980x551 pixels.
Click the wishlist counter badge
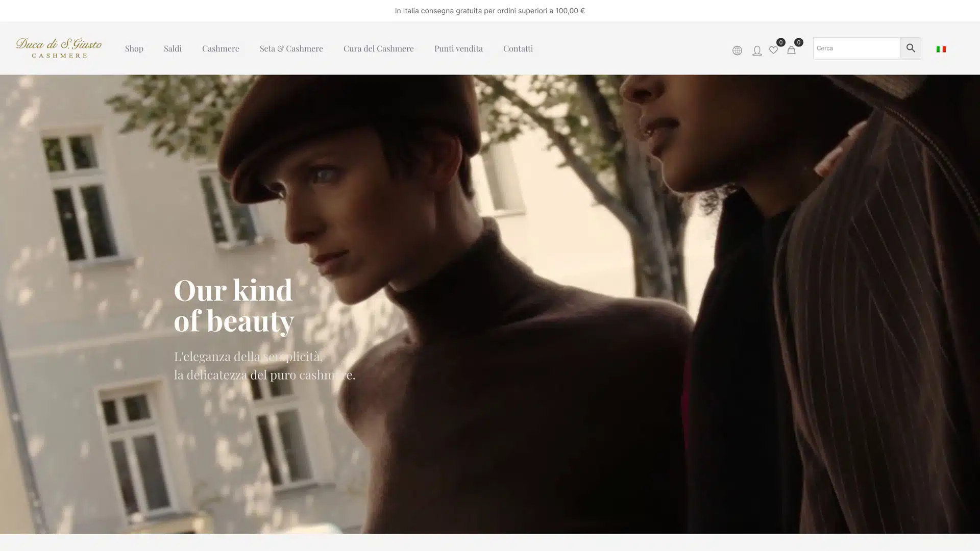[780, 42]
